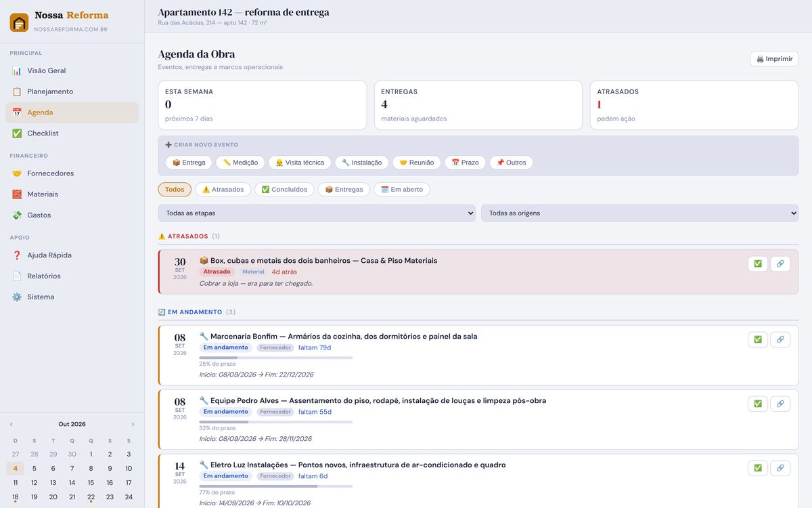Image resolution: width=812 pixels, height=508 pixels.
Task: Select day 15 in the October calendar
Action: (91, 483)
